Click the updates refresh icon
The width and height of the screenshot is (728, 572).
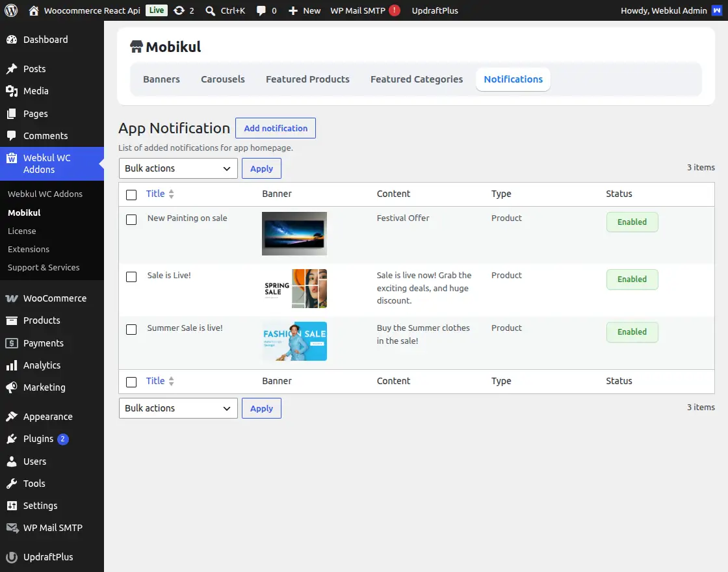coord(179,10)
